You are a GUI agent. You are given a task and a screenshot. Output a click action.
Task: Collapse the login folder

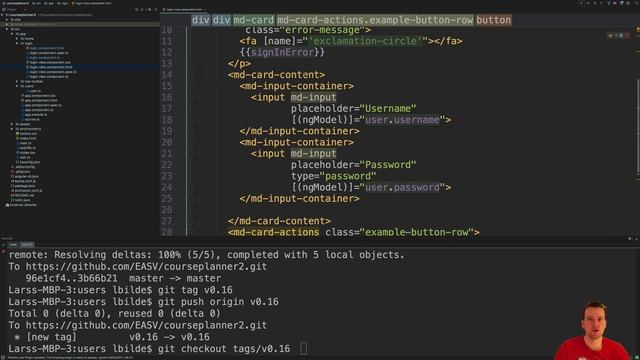tap(17, 43)
